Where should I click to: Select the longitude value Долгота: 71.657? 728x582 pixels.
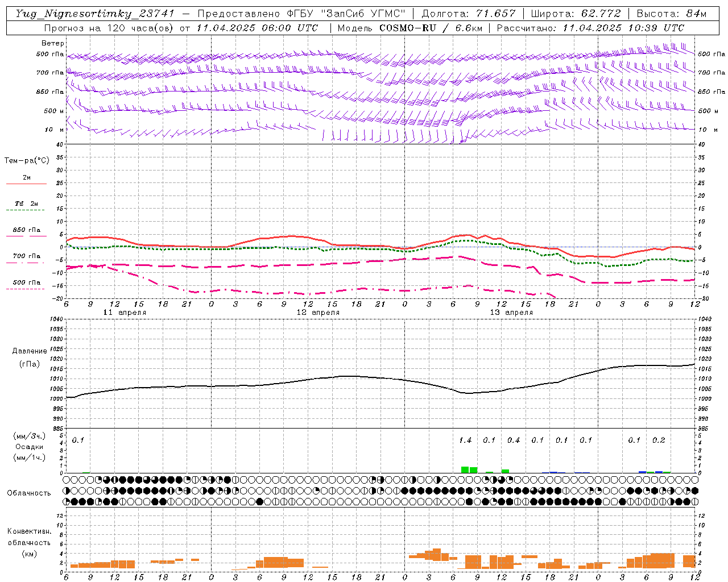(x=469, y=14)
